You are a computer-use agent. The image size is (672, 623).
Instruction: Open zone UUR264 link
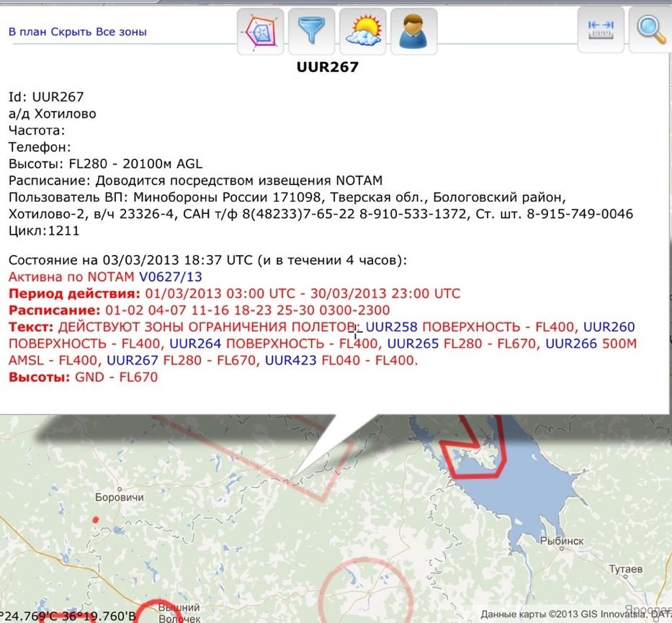[x=195, y=344]
